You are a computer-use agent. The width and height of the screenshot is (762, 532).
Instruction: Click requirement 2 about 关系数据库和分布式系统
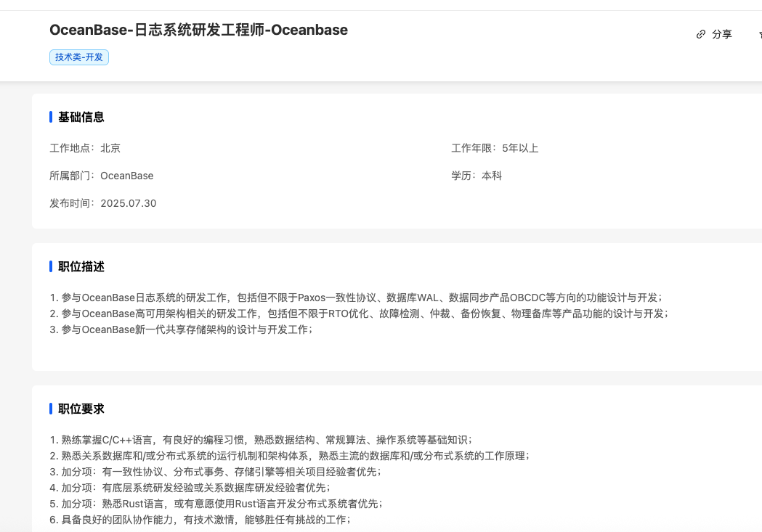pos(290,456)
